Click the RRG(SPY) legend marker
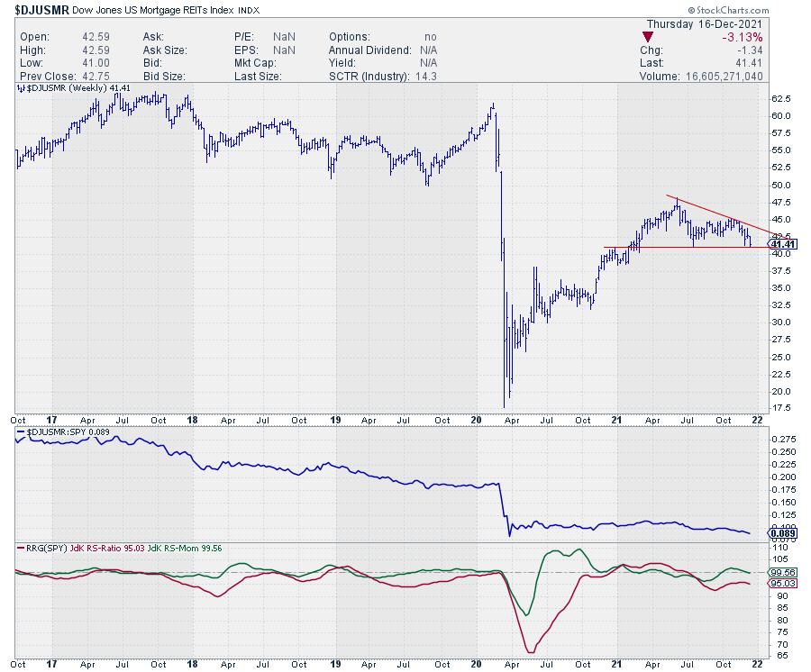811x672 pixels. 21,547
